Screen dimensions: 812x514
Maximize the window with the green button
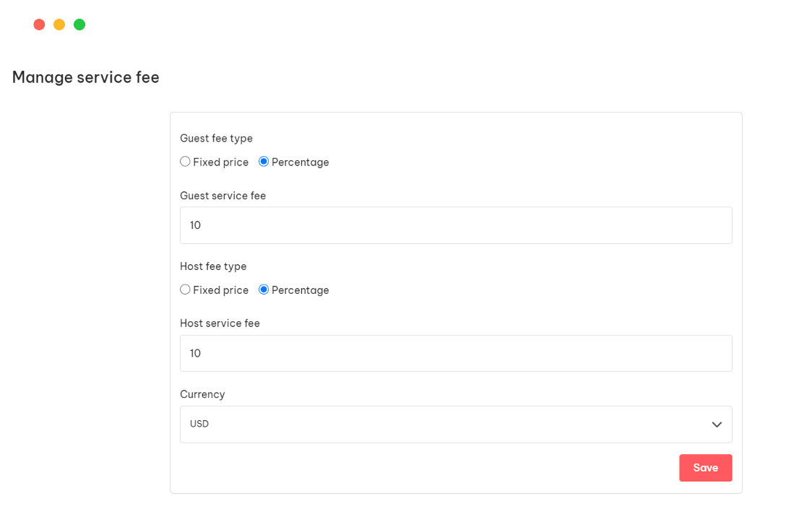79,24
